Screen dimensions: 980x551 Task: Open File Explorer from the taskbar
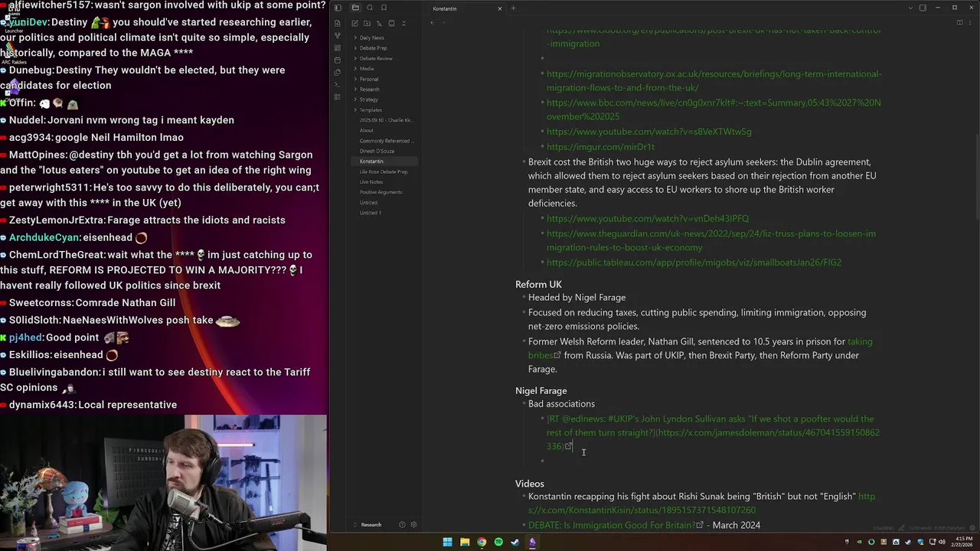464,543
